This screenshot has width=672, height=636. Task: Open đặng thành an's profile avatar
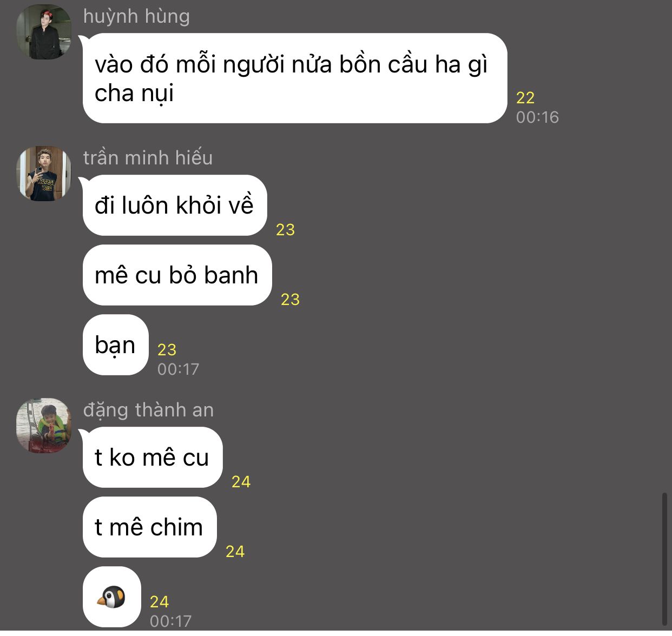click(44, 426)
